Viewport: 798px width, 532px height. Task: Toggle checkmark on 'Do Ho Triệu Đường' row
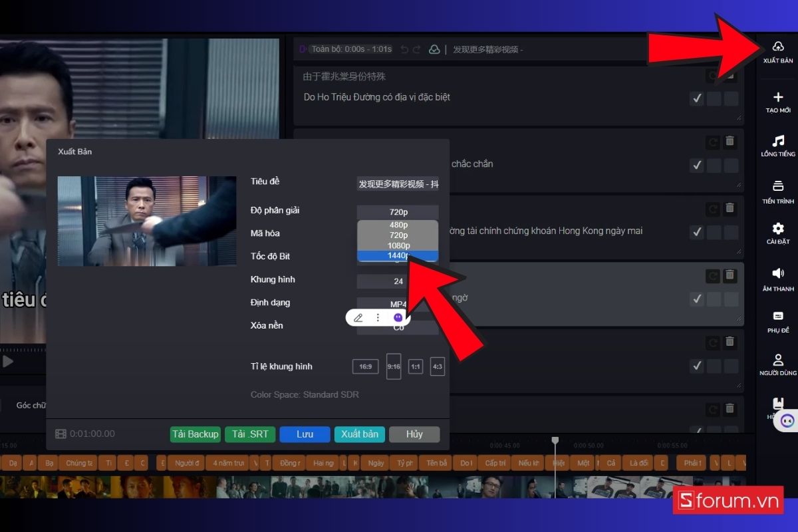[697, 99]
